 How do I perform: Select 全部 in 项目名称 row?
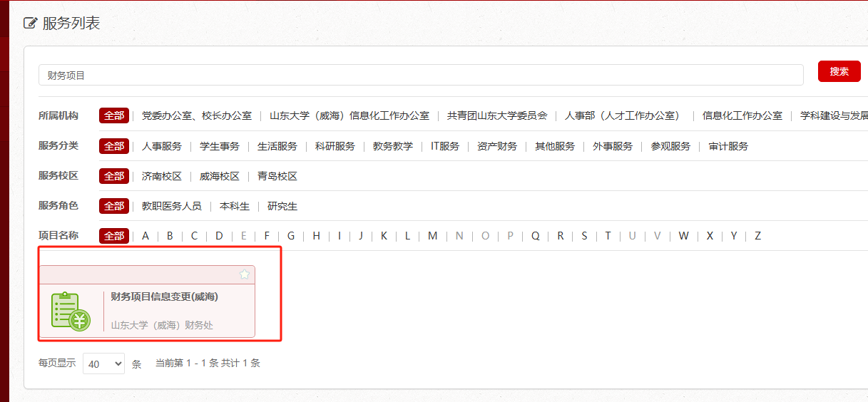click(114, 236)
